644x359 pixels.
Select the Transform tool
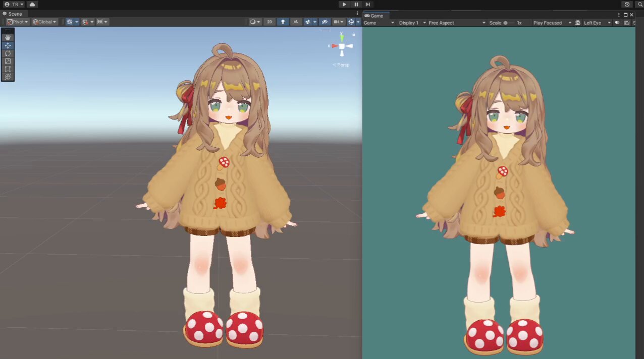point(8,77)
